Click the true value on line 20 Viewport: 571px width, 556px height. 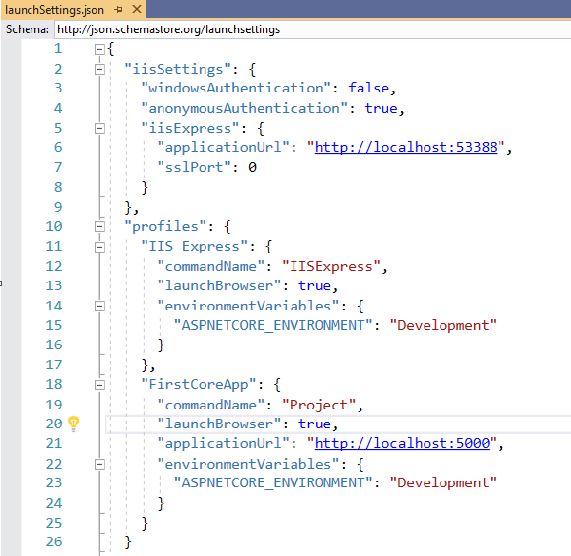click(x=315, y=423)
